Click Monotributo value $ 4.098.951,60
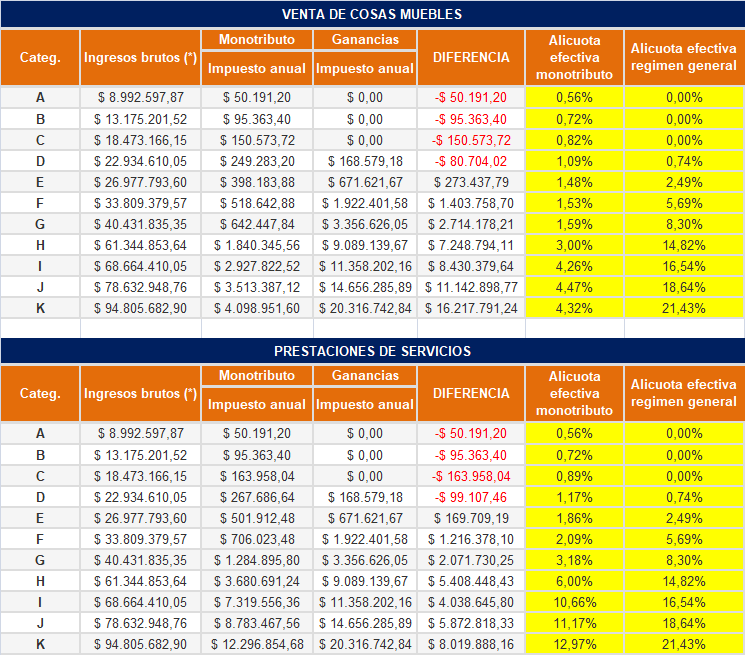The height and width of the screenshot is (655, 745). pos(257,308)
